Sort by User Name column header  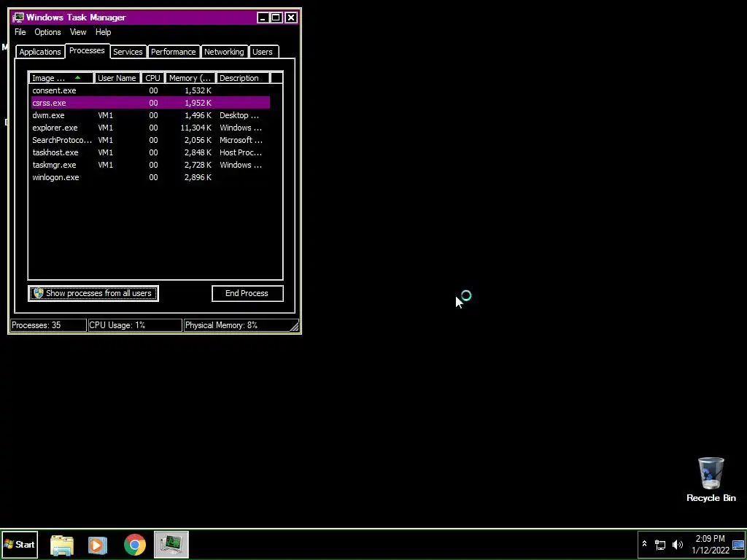(117, 78)
